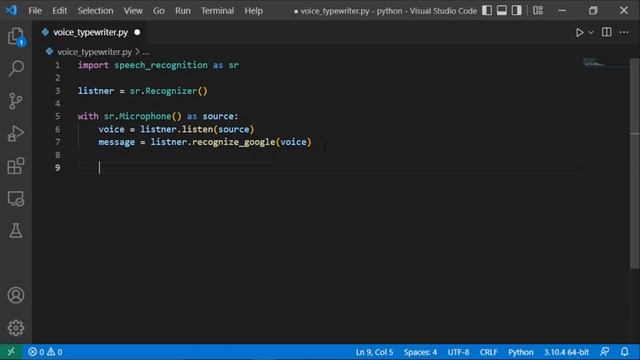This screenshot has width=640, height=360.
Task: Open the Selection menu
Action: click(x=96, y=11)
